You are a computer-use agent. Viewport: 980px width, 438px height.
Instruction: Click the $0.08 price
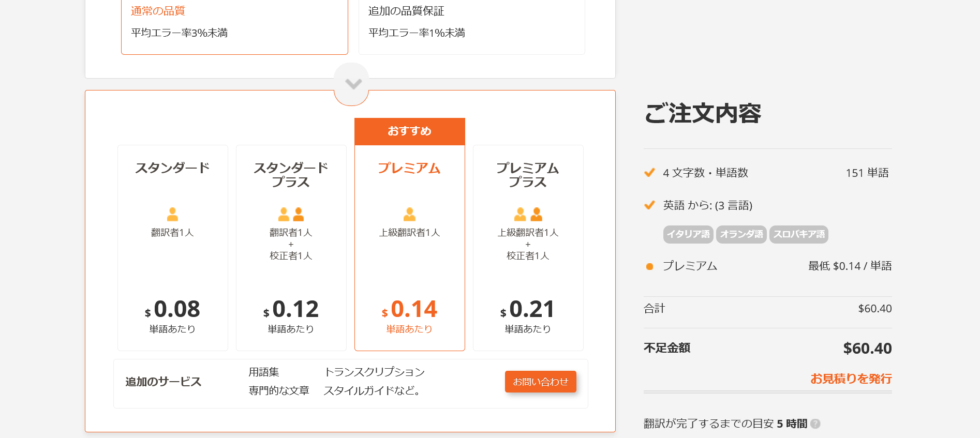click(173, 309)
